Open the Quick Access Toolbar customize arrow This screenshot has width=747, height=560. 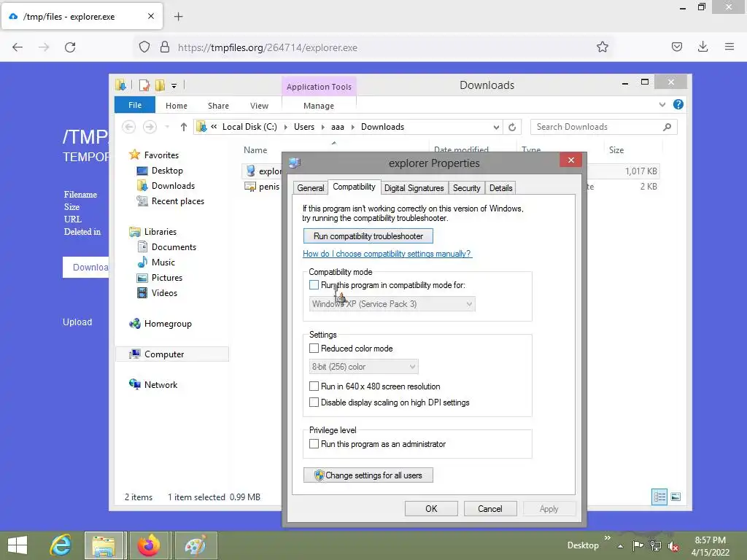(174, 86)
